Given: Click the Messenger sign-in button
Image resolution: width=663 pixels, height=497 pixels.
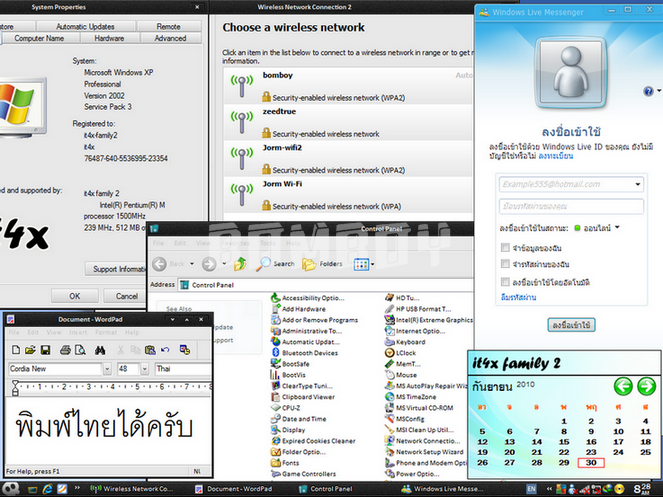Looking at the screenshot, I should 571,325.
